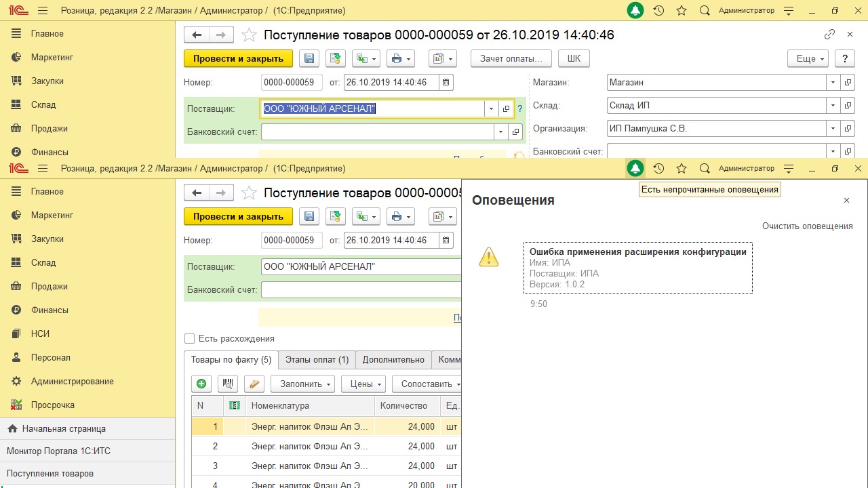Add a row with the green plus button
Image resolution: width=868 pixels, height=488 pixels.
pyautogui.click(x=201, y=384)
